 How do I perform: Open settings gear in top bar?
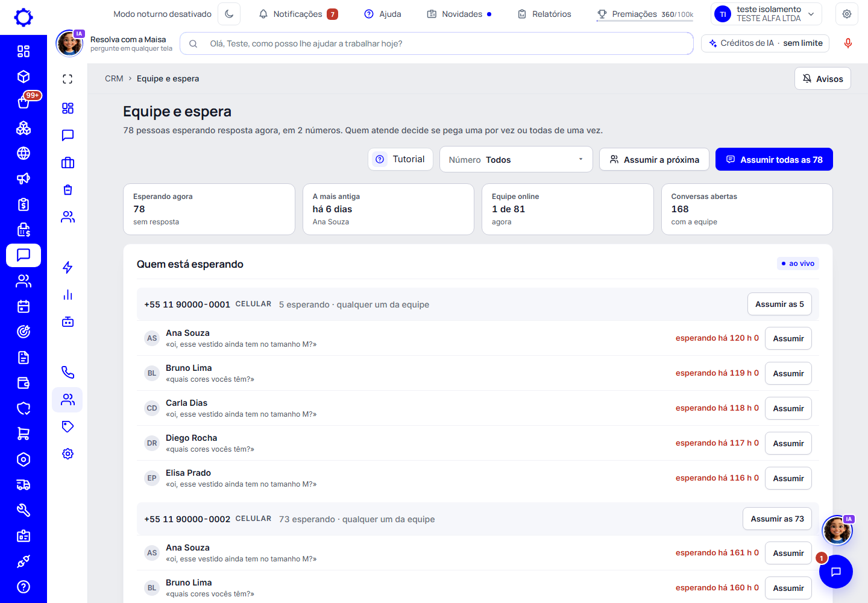[x=847, y=14]
